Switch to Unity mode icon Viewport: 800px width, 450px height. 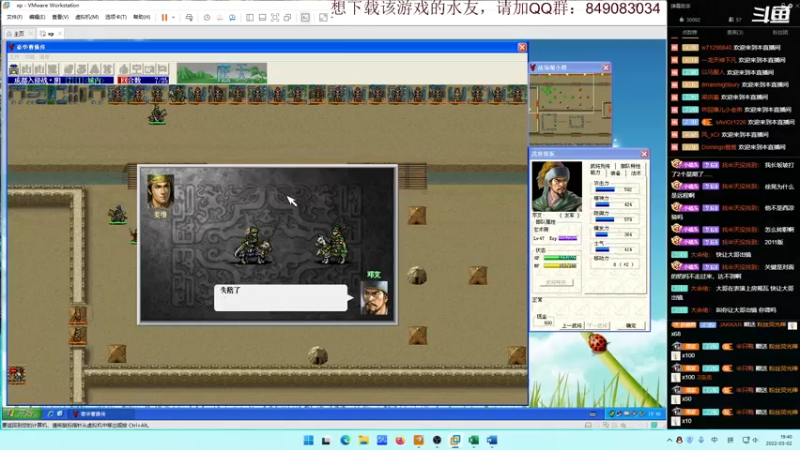288,17
